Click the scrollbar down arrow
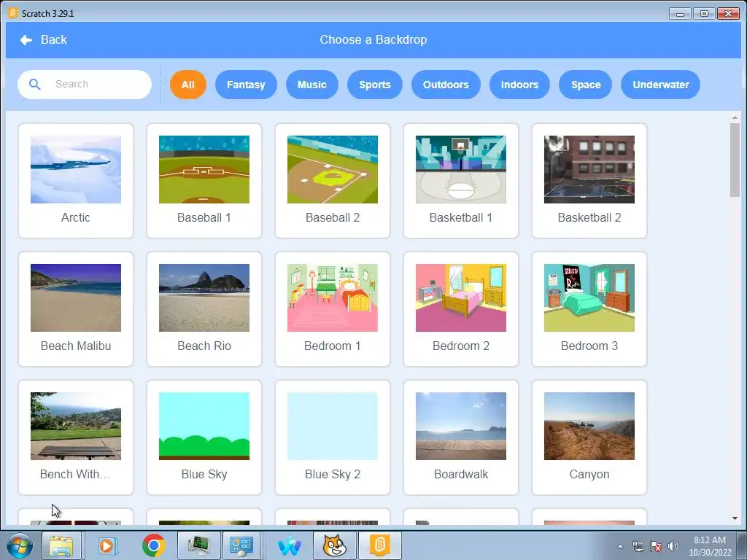This screenshot has width=747, height=560. pyautogui.click(x=735, y=518)
